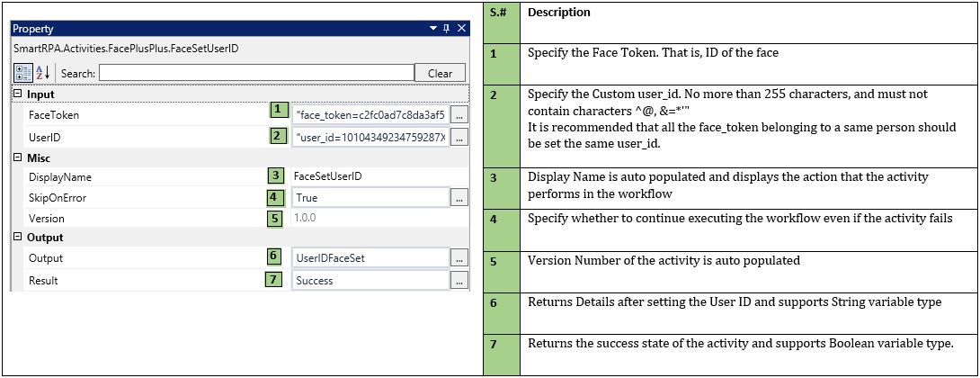Open ellipsis editor for Output
Viewport: 980px width, 378px height.
pos(459,258)
